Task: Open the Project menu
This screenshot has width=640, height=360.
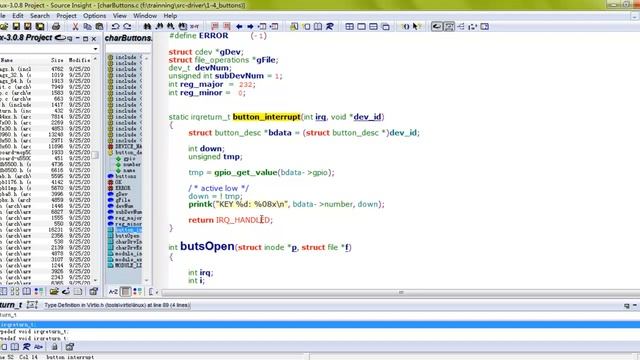Action: tap(66, 16)
